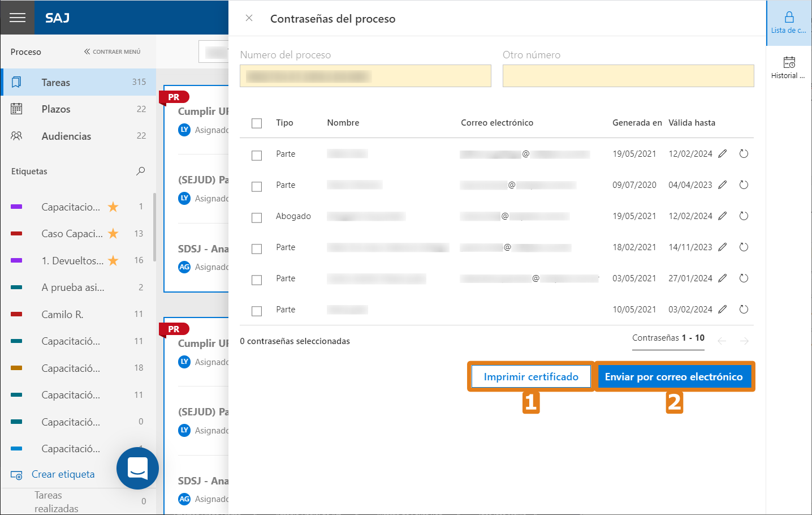
Task: Sort by Válida hasta column header
Action: tap(692, 123)
